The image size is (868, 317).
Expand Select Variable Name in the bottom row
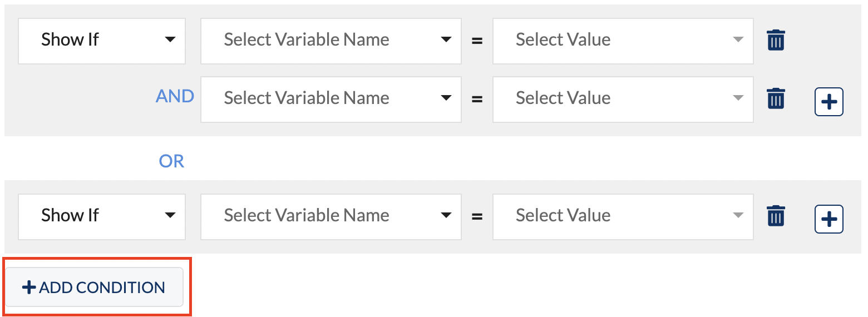coord(331,216)
